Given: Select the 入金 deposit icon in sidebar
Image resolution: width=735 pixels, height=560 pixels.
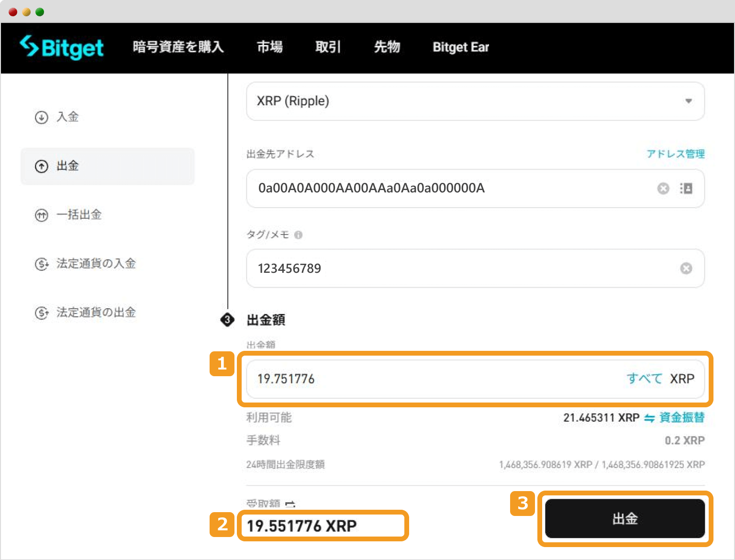Looking at the screenshot, I should pos(41,117).
